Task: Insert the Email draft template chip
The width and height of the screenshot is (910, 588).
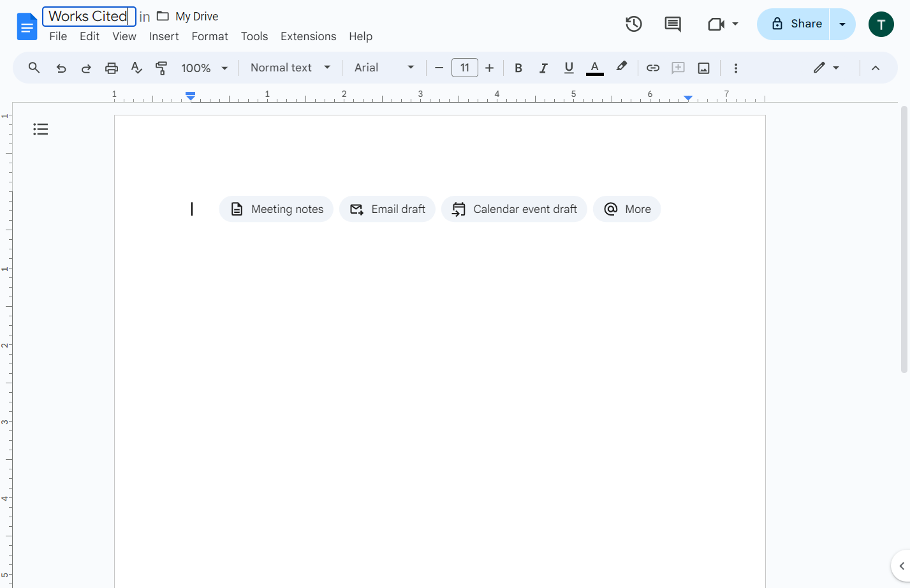Action: 387,209
